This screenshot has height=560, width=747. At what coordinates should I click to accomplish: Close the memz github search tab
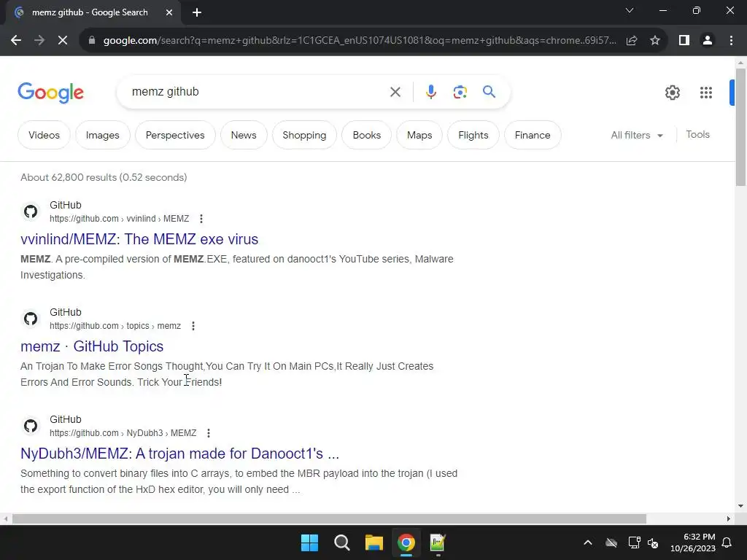[x=169, y=12]
